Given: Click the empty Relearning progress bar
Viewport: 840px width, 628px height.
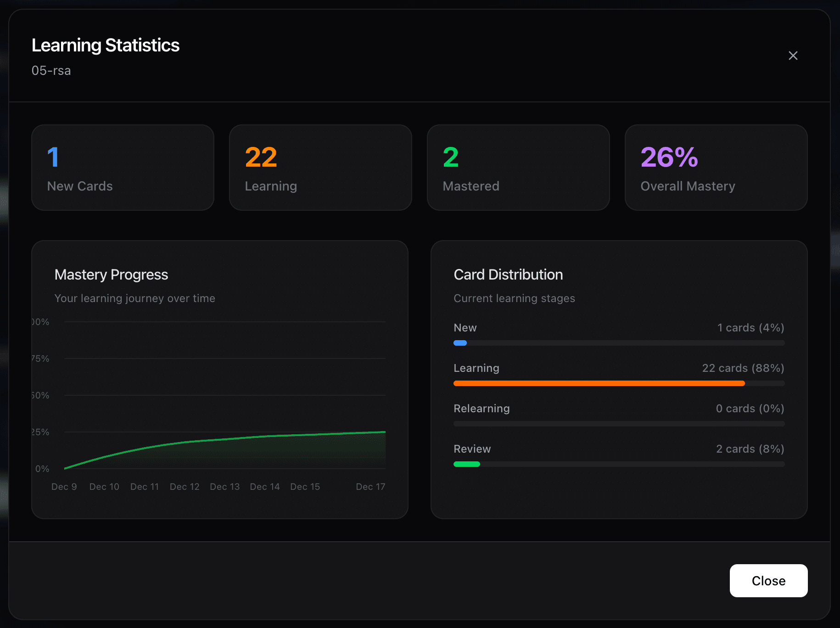Looking at the screenshot, I should click(x=619, y=424).
